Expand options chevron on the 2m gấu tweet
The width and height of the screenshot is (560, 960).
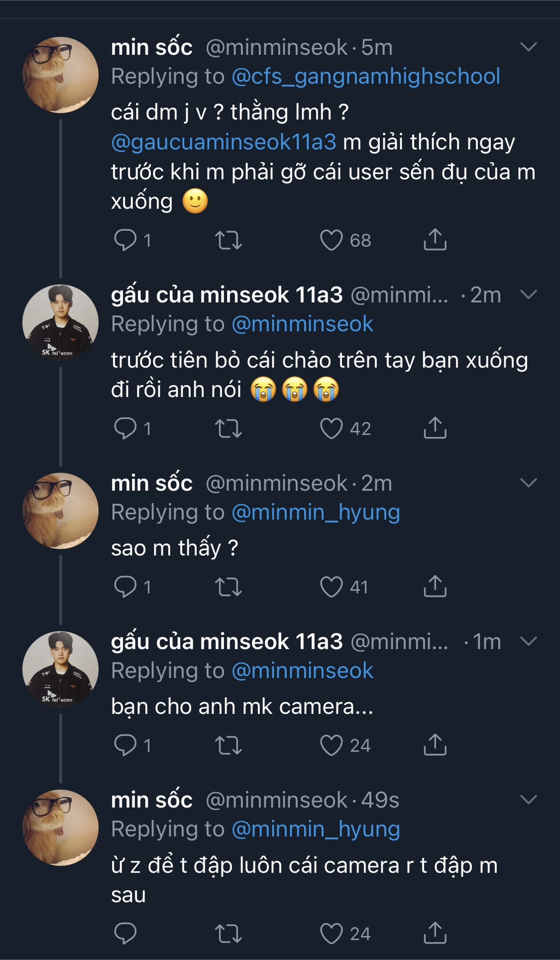(528, 294)
